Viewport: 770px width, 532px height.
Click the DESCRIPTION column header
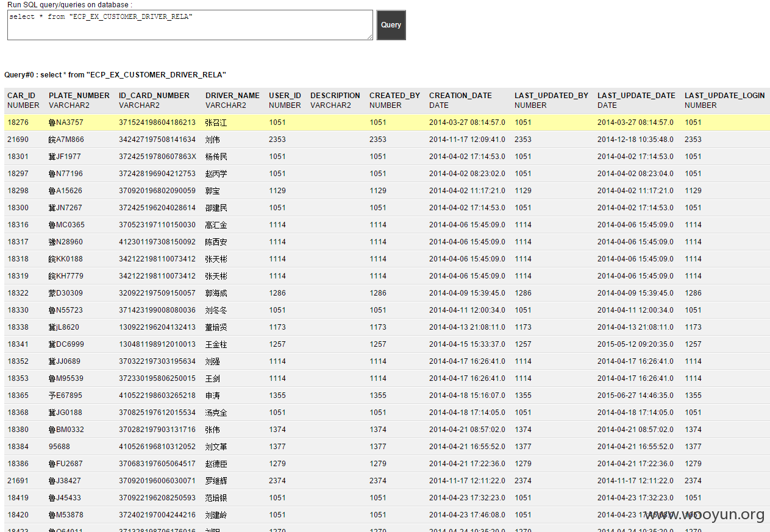pos(335,96)
